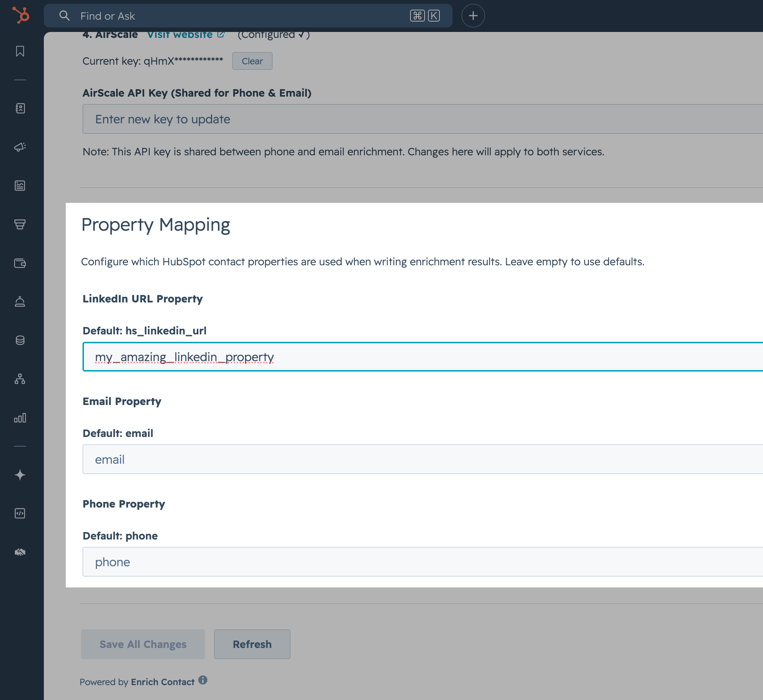The width and height of the screenshot is (763, 700).
Task: Click the 'Email Property' label
Action: click(122, 402)
